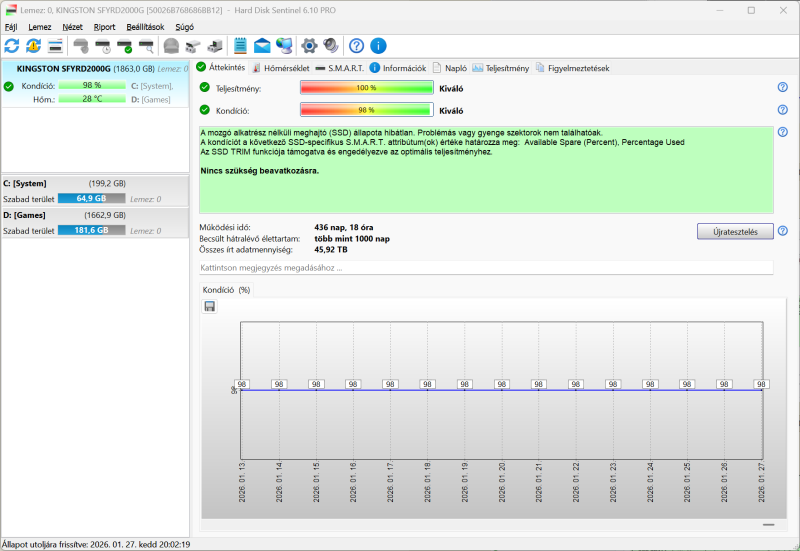Open the blue notepad report icon

240,46
